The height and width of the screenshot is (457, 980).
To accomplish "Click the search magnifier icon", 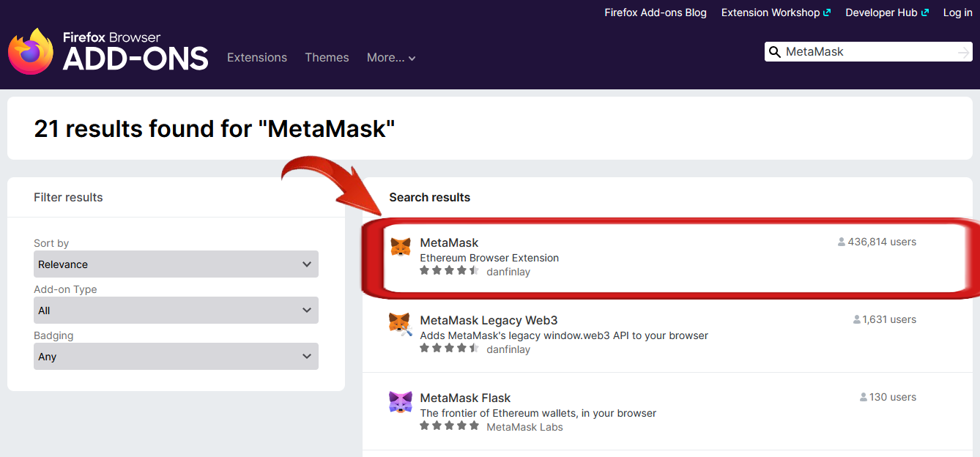I will pyautogui.click(x=774, y=52).
